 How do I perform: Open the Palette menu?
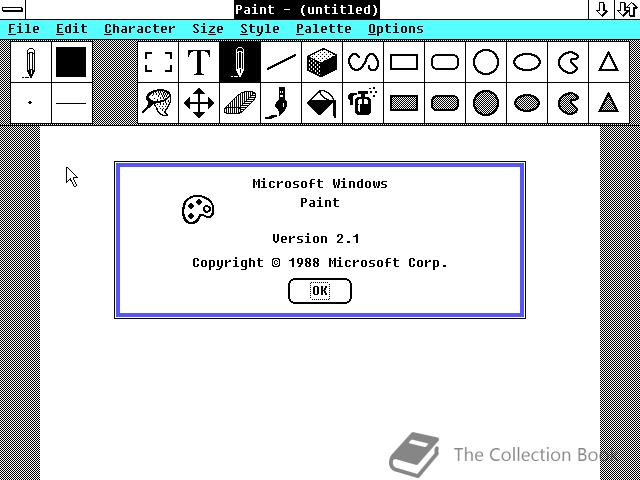click(324, 29)
